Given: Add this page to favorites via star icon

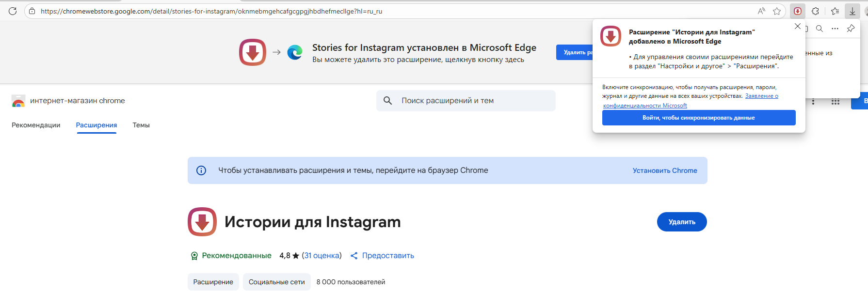Looking at the screenshot, I should click(776, 11).
